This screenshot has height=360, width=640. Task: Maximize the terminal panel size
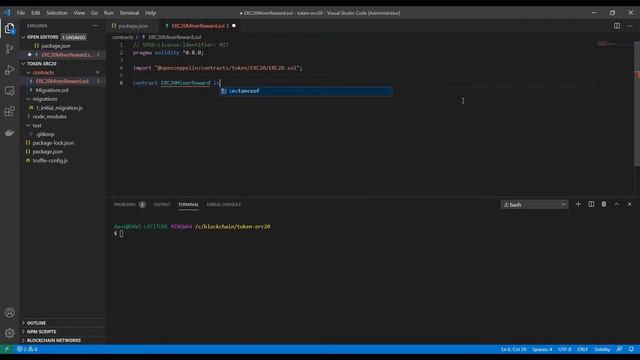[x=617, y=204]
